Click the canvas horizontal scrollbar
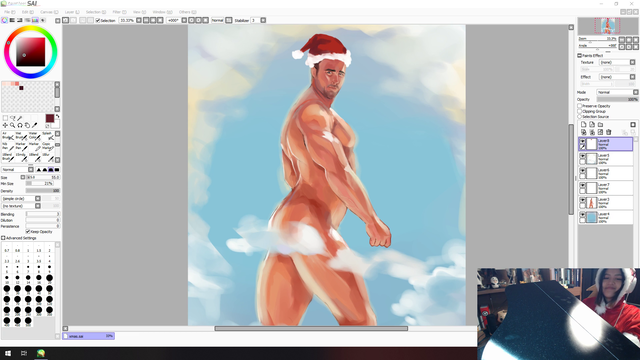Viewport: 640px width, 360px height. [x=311, y=328]
